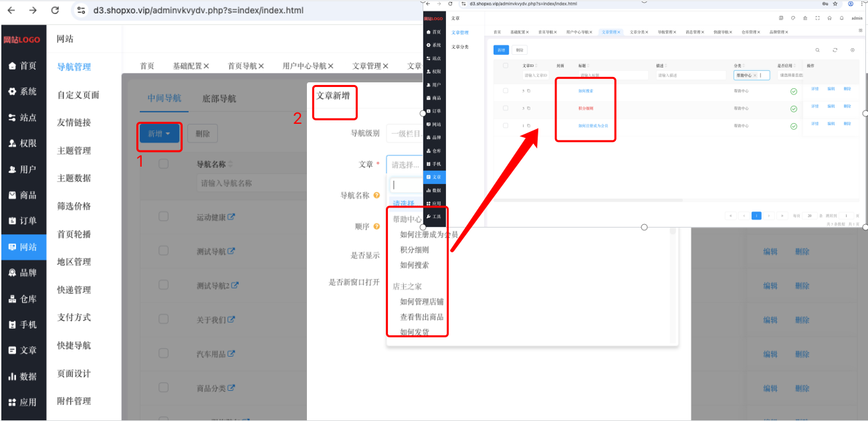Click the 编辑 link in the 测试导航2 row

point(770,286)
